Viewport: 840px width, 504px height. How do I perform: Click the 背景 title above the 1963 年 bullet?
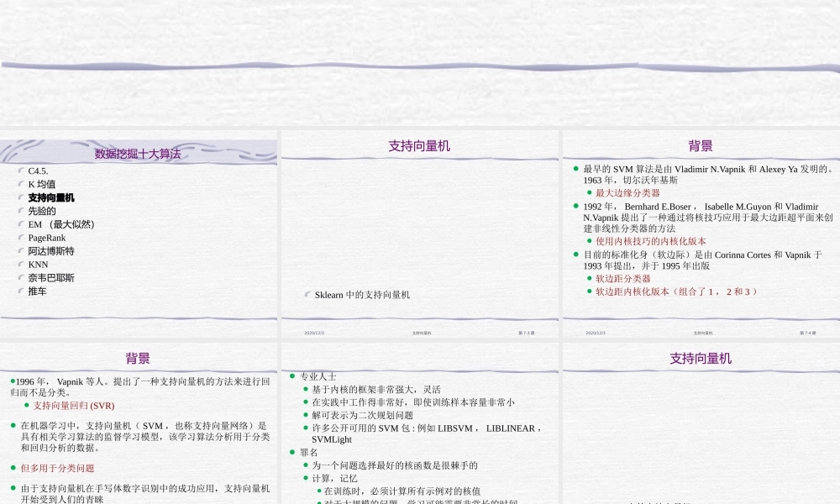pos(701,145)
